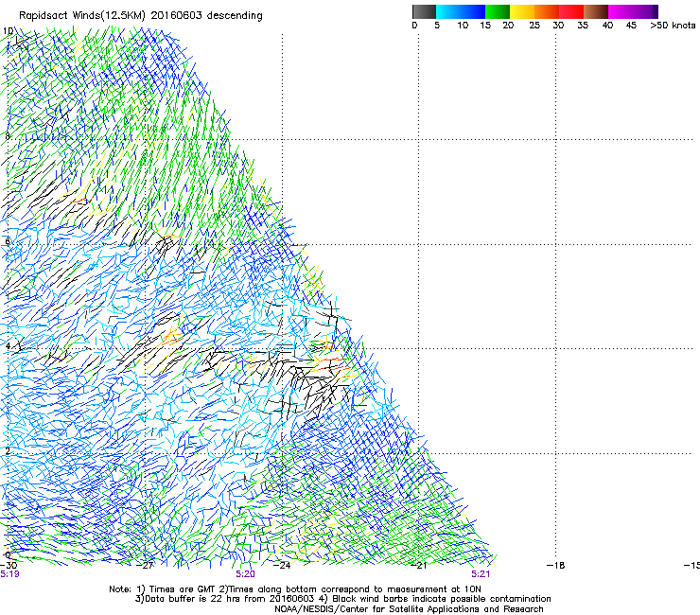Click the longitude axis label '-18'
This screenshot has width=700, height=615.
click(556, 566)
